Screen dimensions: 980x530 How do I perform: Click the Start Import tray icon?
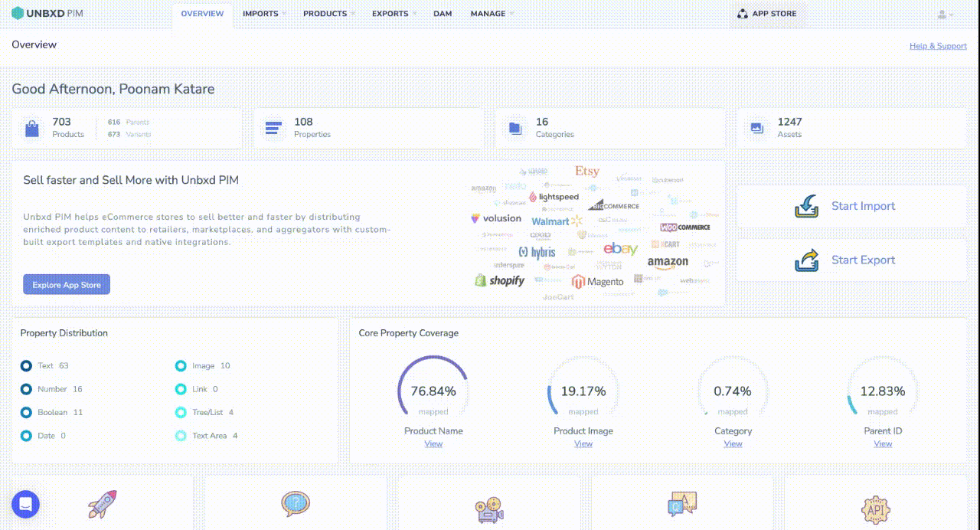[807, 206]
